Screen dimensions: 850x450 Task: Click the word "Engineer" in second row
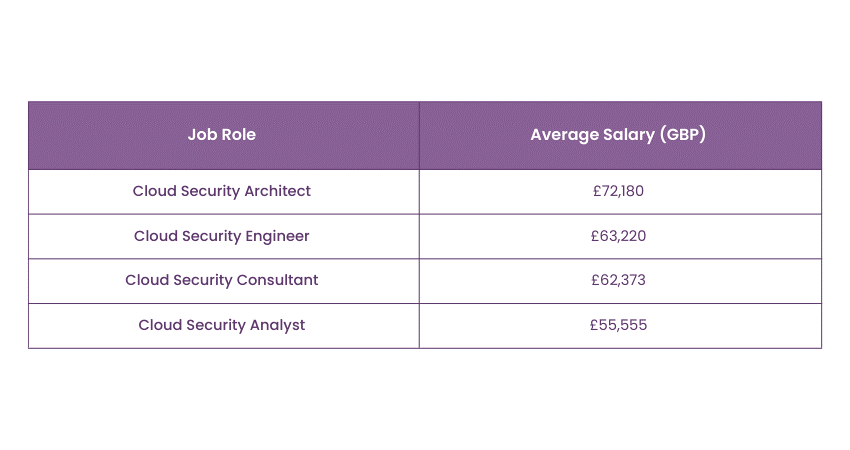(x=277, y=236)
